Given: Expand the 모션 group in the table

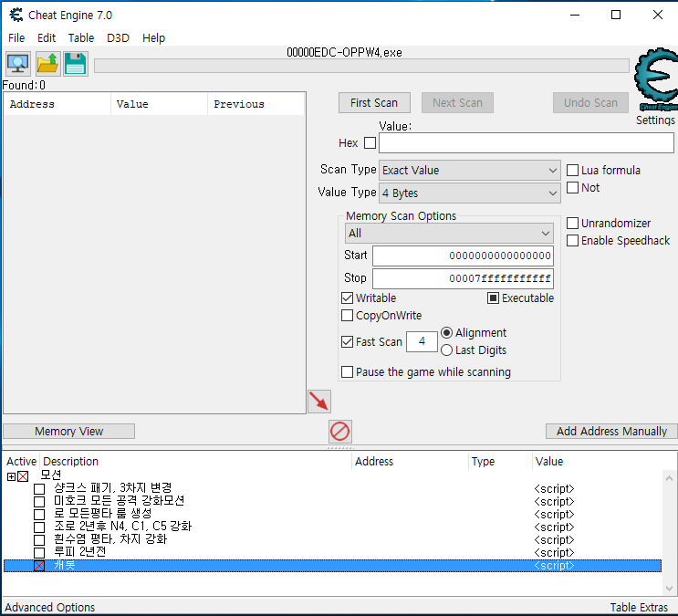Looking at the screenshot, I should [11, 476].
